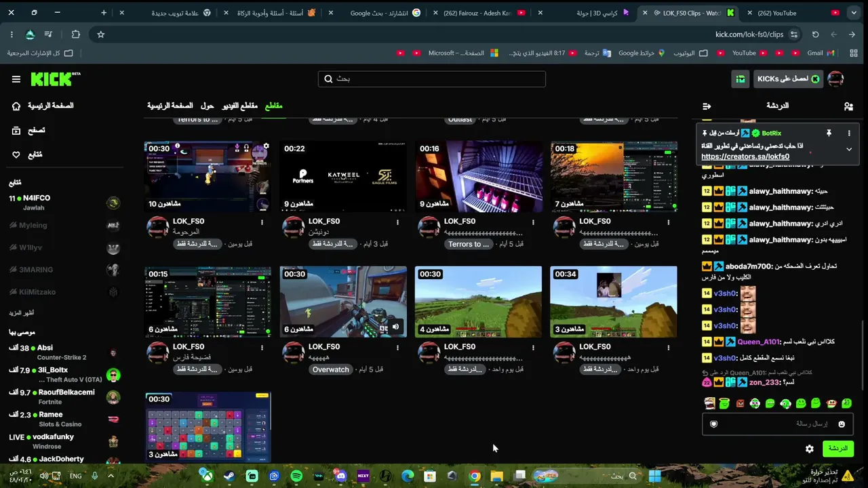
Task: Expand the pinned BotRix message chevron
Action: [x=849, y=149]
